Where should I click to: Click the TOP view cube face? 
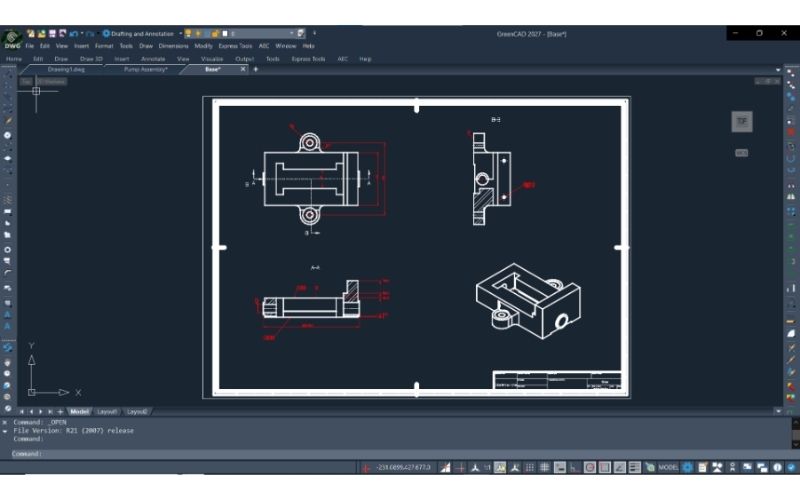point(742,121)
